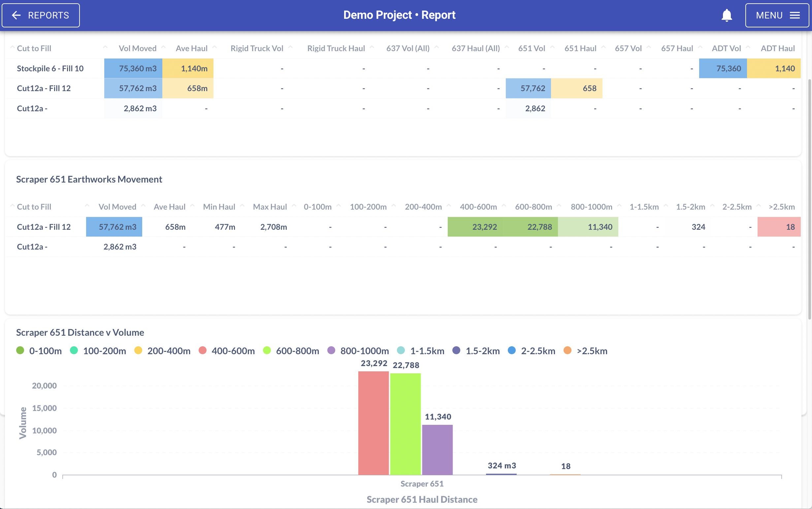Click the 22,788 cell in 600-800m column
The image size is (812, 509).
tap(530, 227)
